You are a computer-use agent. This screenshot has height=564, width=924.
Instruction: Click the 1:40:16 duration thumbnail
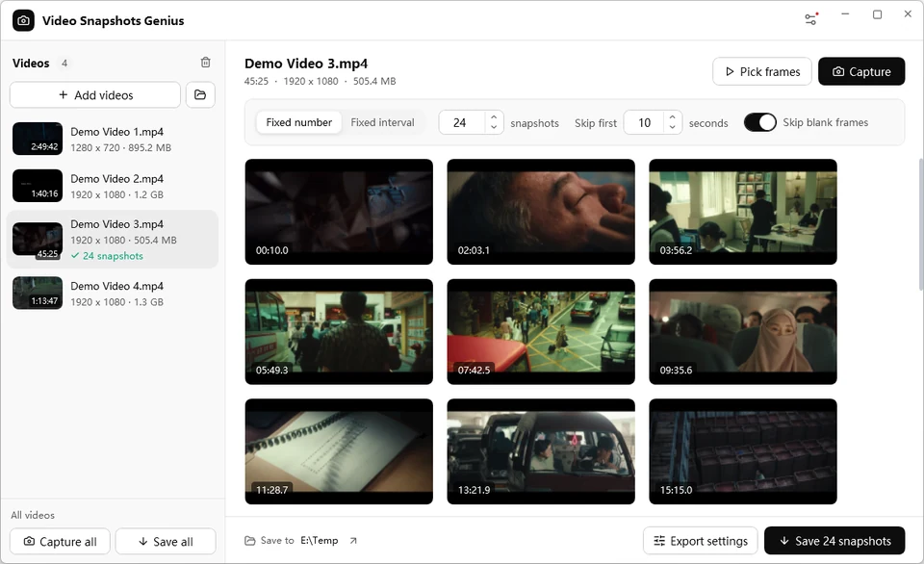click(38, 186)
